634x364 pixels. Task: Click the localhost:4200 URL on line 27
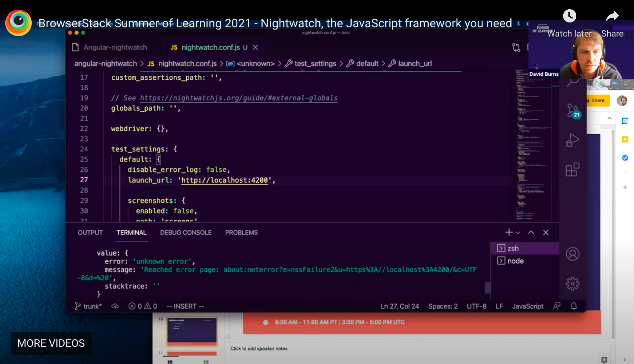(224, 180)
